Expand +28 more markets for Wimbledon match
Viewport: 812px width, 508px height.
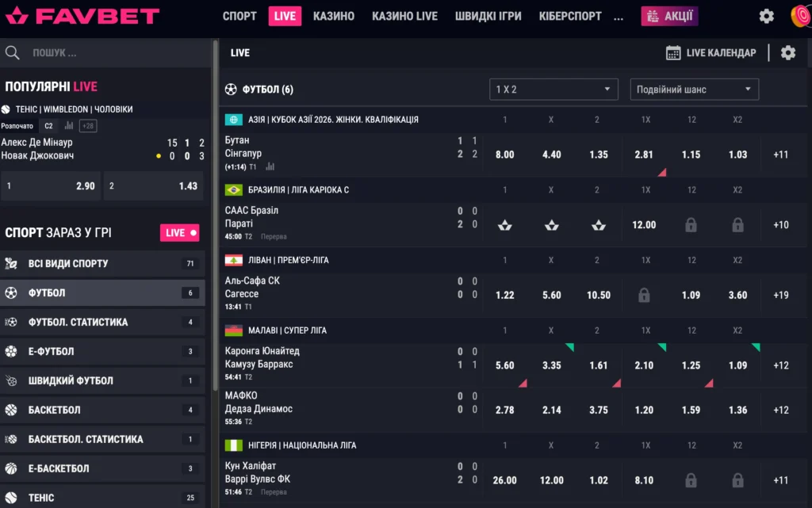[x=88, y=126]
